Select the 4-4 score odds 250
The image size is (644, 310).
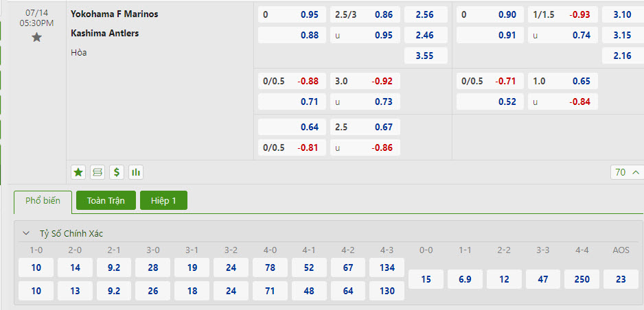(x=582, y=279)
